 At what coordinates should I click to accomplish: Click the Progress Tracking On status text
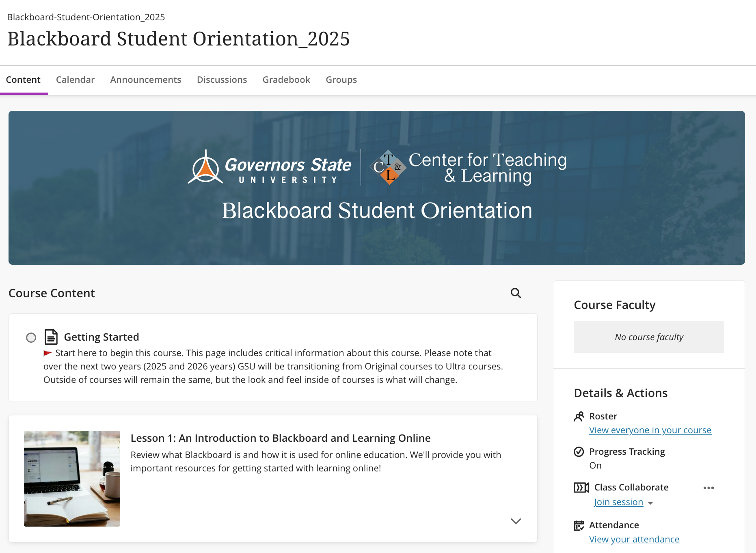pyautogui.click(x=595, y=465)
